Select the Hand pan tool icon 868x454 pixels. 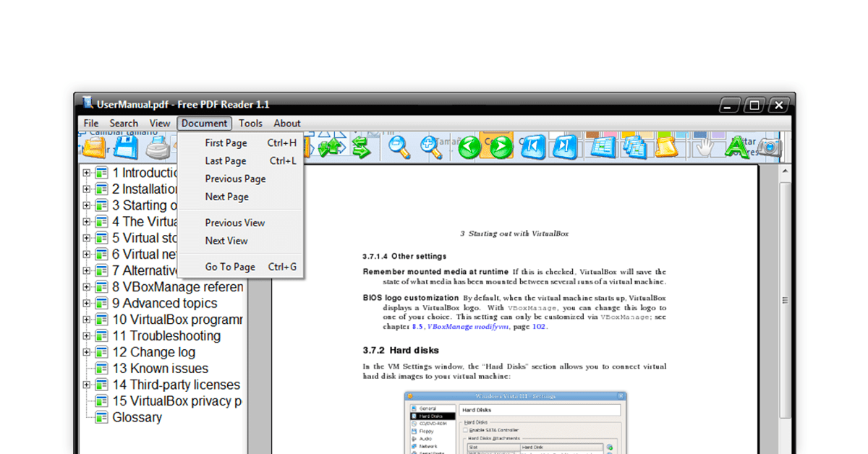click(703, 146)
